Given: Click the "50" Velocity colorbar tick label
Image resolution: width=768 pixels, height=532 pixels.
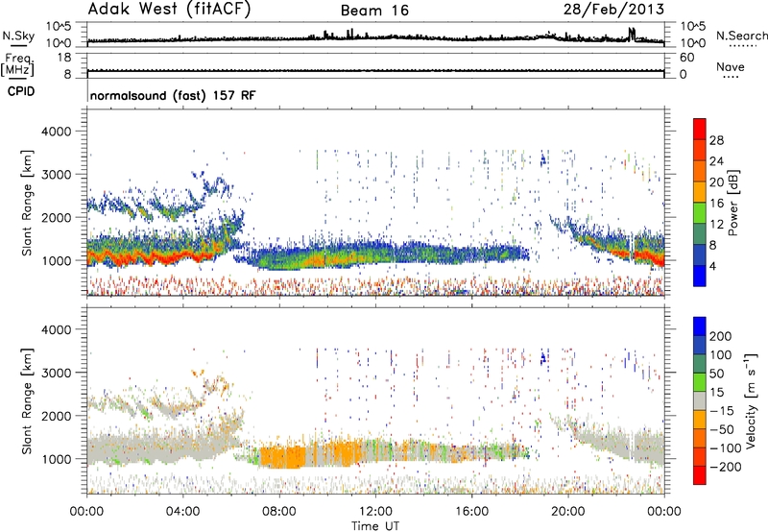Looking at the screenshot, I should click(x=716, y=374).
